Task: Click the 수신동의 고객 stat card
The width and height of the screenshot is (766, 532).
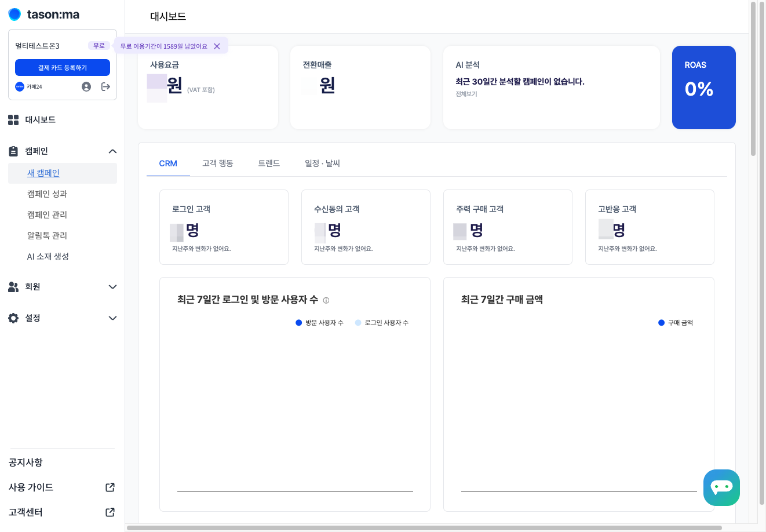Action: 366,227
